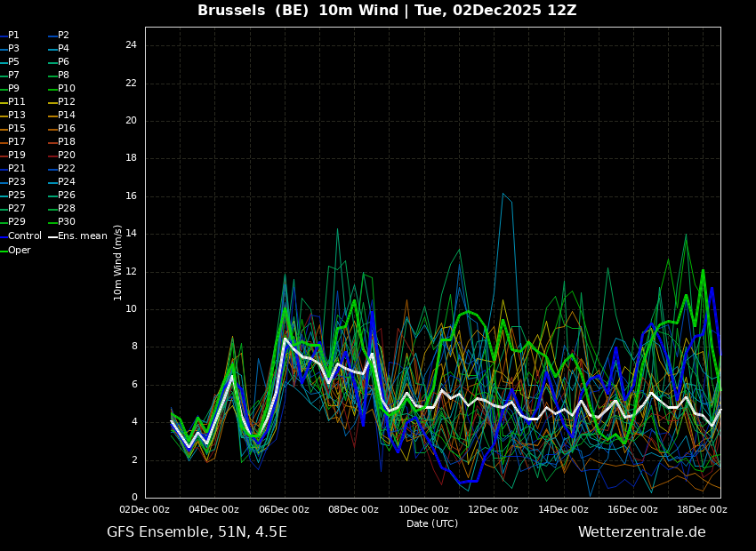Click the GFS Ensemble, 51N, 4.5E caption

[x=197, y=532]
